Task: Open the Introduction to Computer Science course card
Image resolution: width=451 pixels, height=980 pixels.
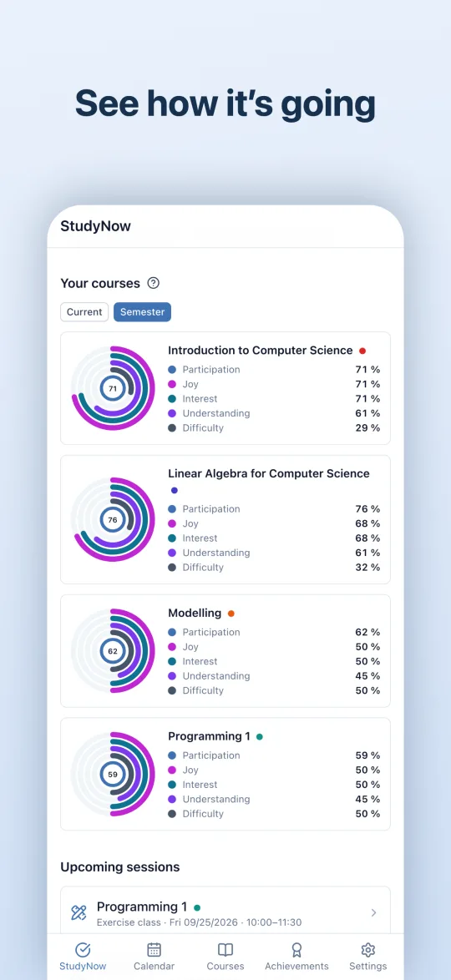Action: 225,388
